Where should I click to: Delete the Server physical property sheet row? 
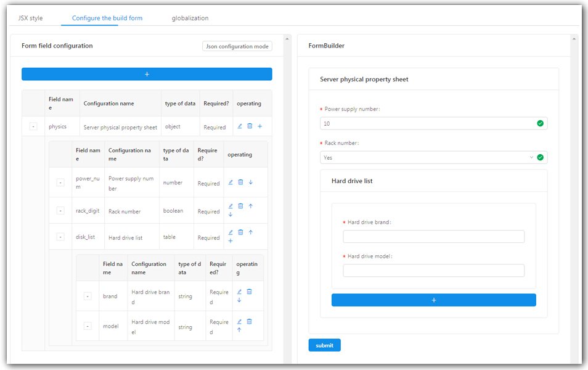click(250, 126)
